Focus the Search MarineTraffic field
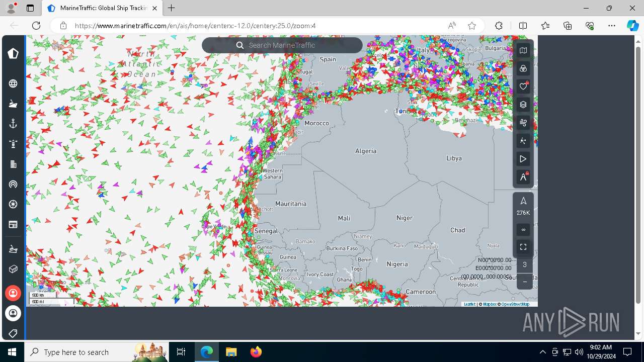Screen dimensions: 644x362 point(282,45)
